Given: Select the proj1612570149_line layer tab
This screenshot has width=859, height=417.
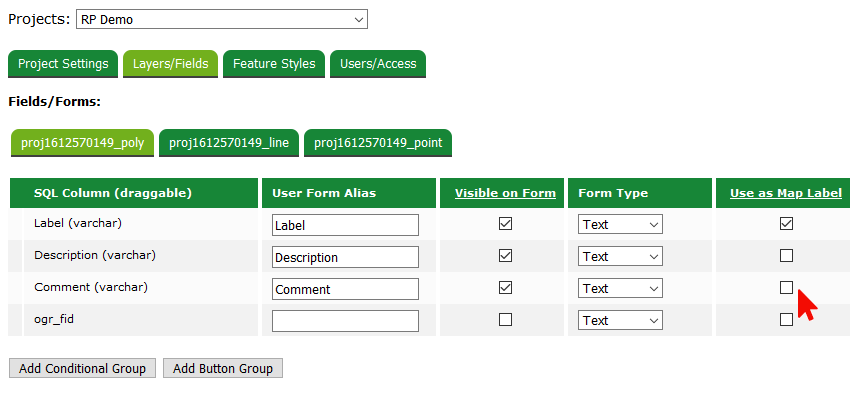Looking at the screenshot, I should click(229, 143).
